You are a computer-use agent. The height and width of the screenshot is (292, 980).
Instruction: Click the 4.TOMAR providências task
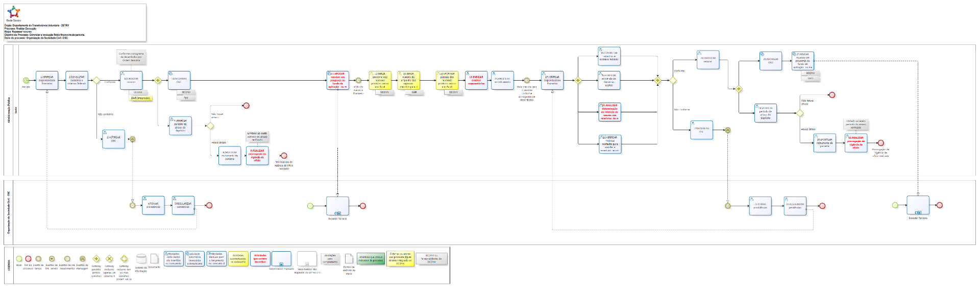pos(153,205)
